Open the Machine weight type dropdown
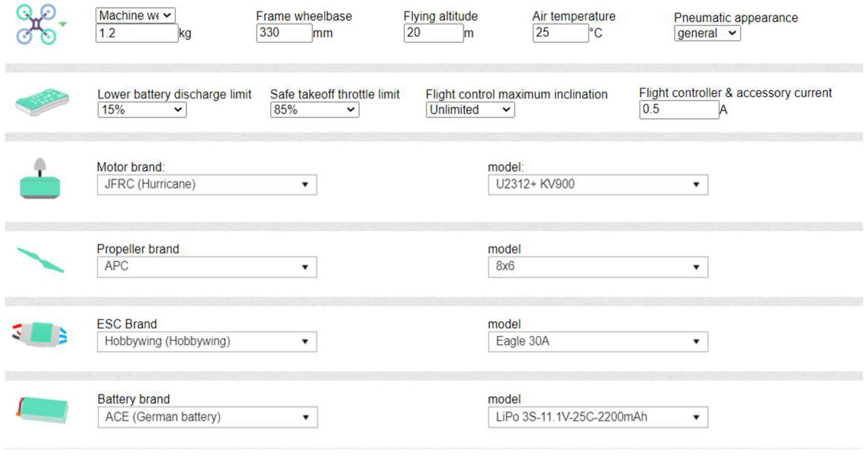This screenshot has width=868, height=455. pos(135,15)
